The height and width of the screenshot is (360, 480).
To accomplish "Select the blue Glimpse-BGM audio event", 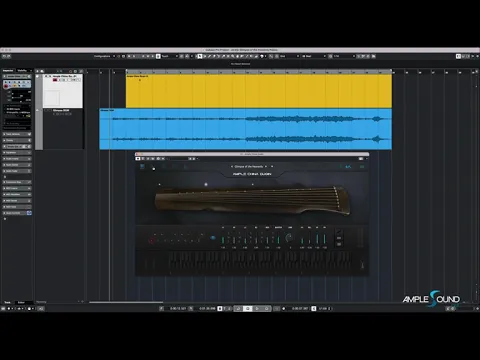I will pos(246,129).
